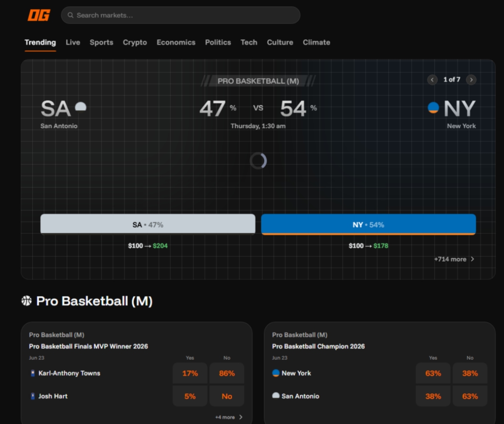Expand the +714 more markets link
The height and width of the screenshot is (424, 504).
[454, 259]
